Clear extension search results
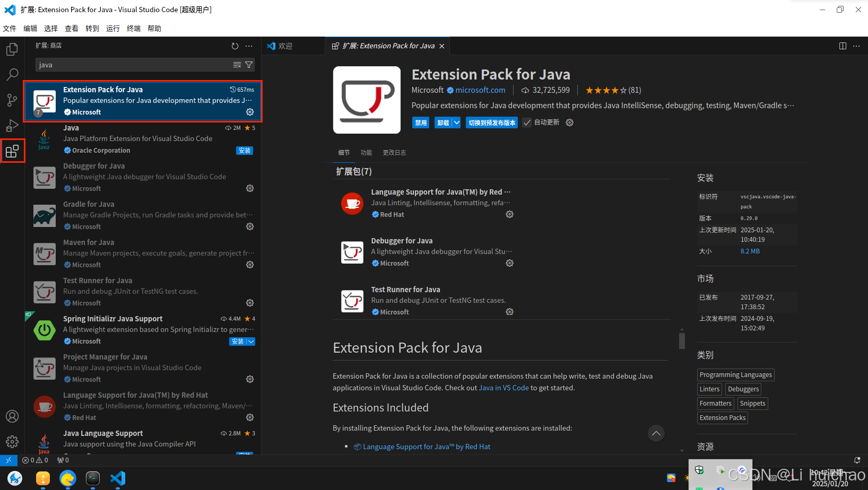The height and width of the screenshot is (490, 868). (237, 65)
